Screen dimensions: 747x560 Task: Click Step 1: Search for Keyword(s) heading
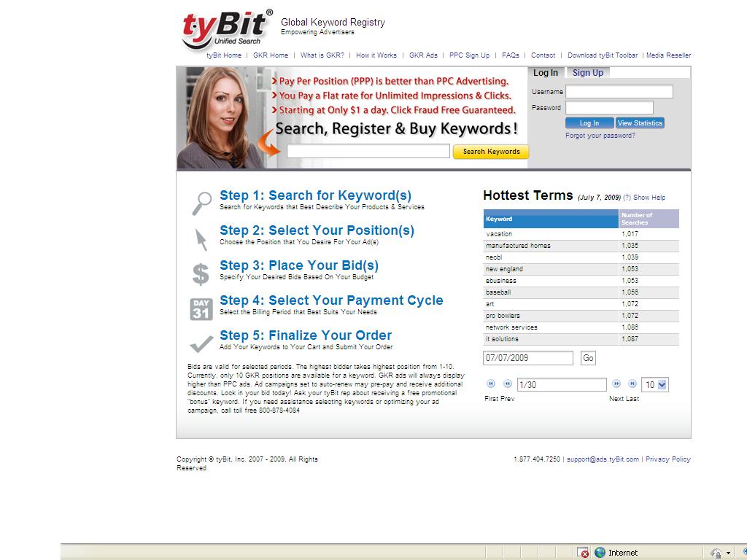[315, 195]
